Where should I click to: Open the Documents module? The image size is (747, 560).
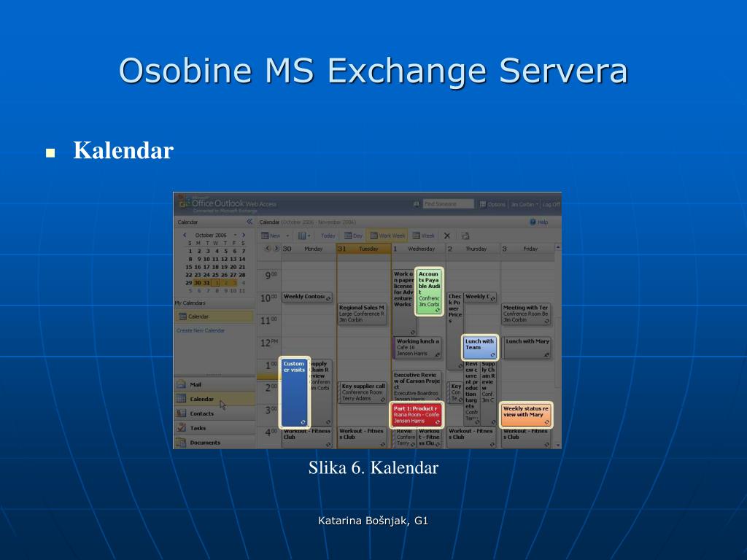(x=215, y=443)
